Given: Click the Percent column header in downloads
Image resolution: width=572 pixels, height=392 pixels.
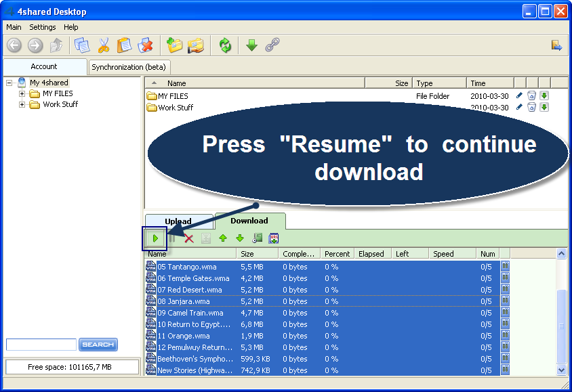Looking at the screenshot, I should (338, 254).
